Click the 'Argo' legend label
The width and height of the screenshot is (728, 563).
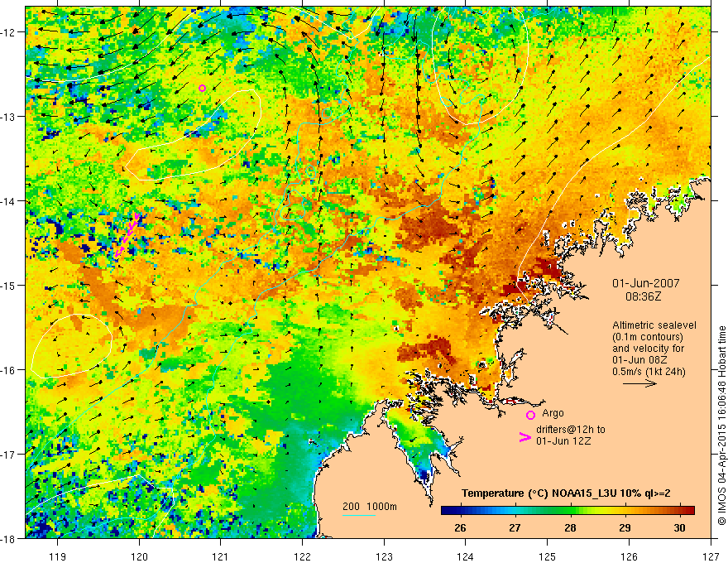(553, 413)
